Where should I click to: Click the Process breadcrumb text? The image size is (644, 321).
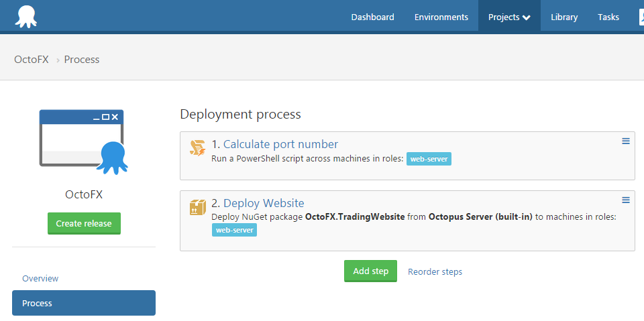tap(82, 60)
